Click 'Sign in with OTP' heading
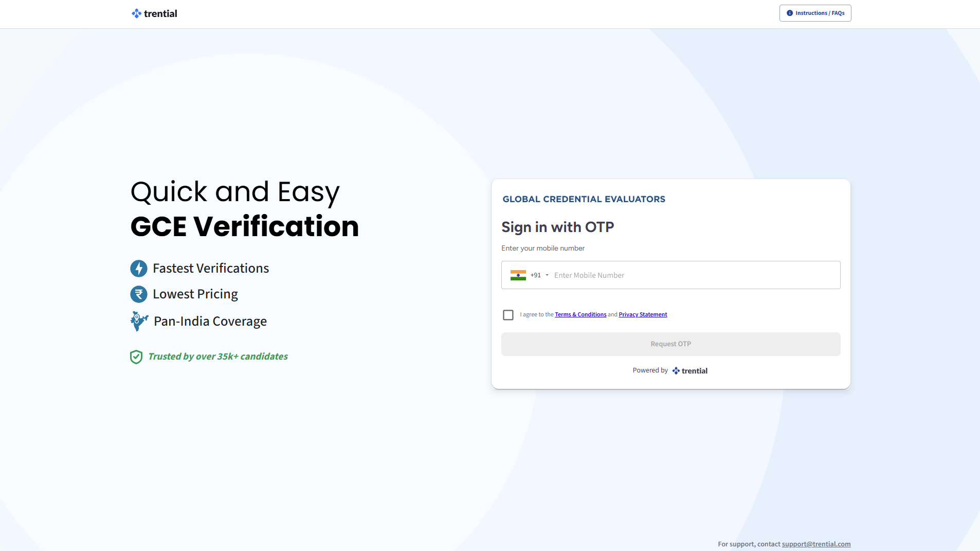This screenshot has height=551, width=980. tap(557, 227)
